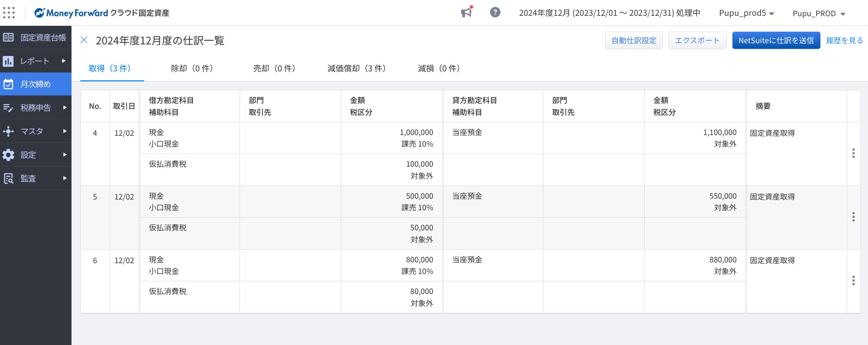
Task: Select the 売却 (0件) tab
Action: (274, 69)
